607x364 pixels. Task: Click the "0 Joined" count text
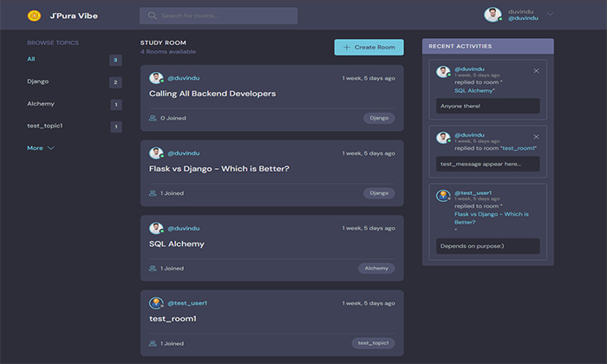point(173,118)
